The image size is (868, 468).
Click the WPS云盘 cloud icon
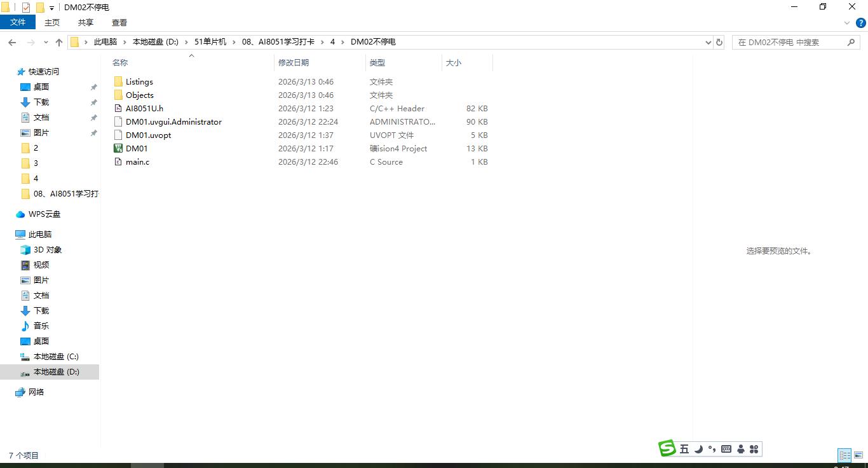pyautogui.click(x=21, y=214)
